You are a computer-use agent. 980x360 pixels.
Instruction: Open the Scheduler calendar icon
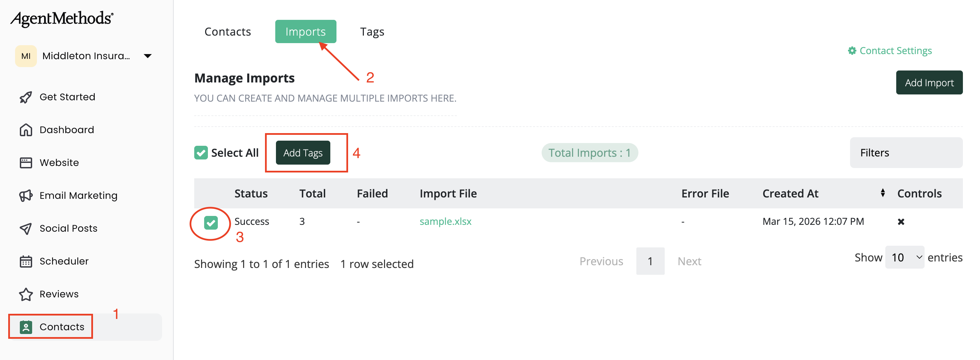[x=26, y=261]
